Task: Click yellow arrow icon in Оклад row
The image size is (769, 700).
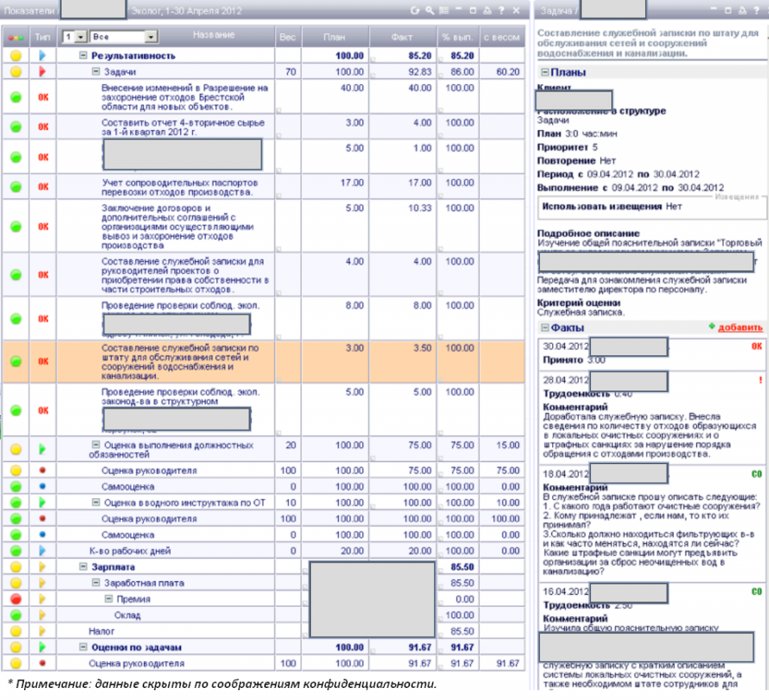Action: (x=43, y=615)
